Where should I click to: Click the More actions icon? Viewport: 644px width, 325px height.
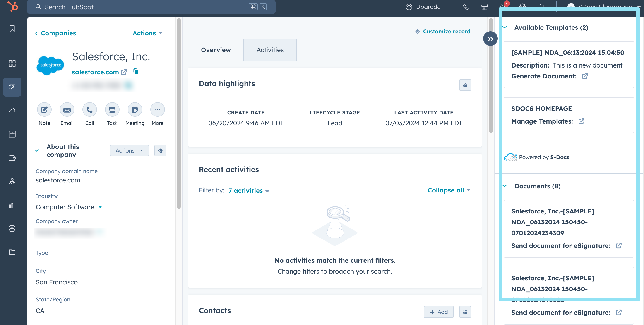pos(157,109)
